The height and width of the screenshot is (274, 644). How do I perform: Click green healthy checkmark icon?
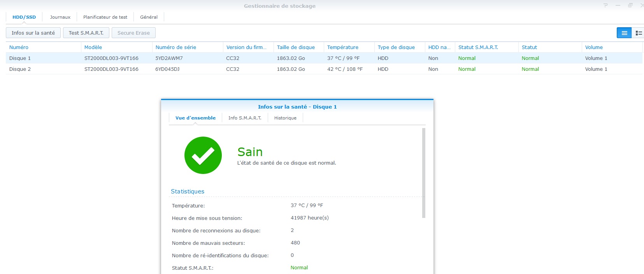click(x=203, y=155)
